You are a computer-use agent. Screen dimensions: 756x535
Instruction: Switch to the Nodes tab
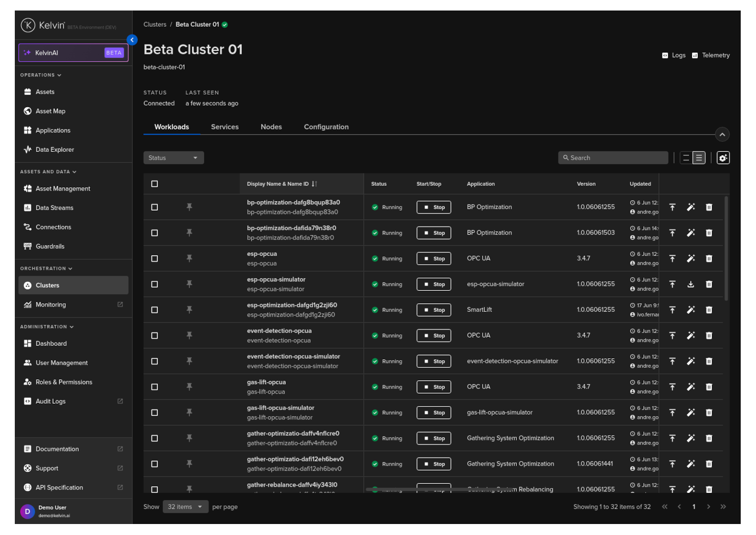271,127
